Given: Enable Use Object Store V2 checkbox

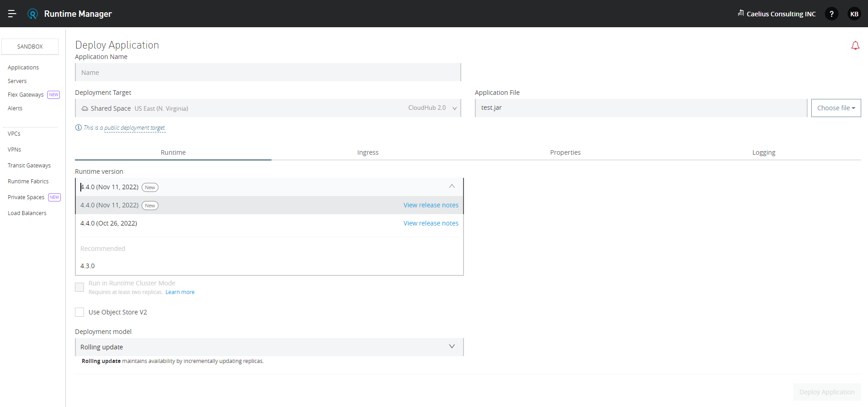Looking at the screenshot, I should coord(79,312).
